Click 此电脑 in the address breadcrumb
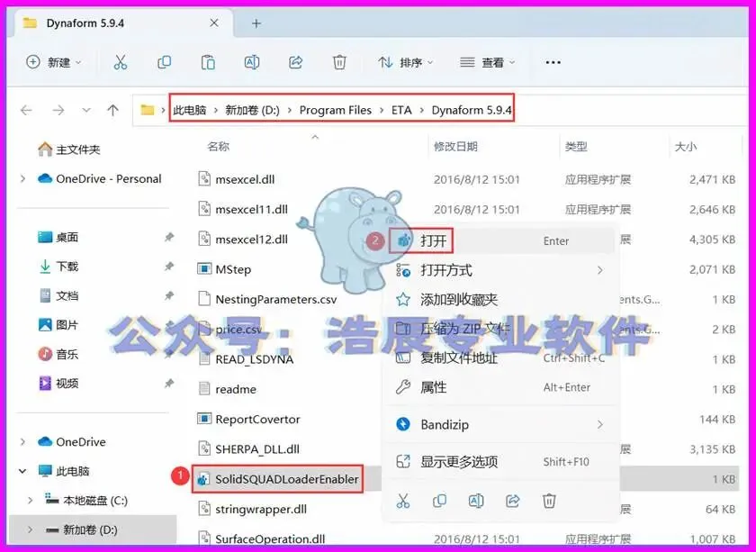 coord(190,111)
